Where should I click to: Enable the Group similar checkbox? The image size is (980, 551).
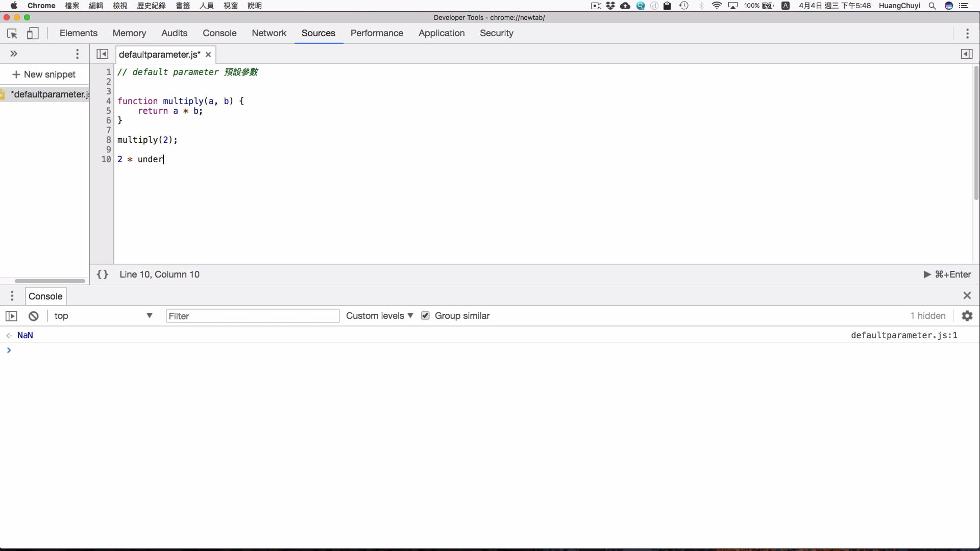425,316
